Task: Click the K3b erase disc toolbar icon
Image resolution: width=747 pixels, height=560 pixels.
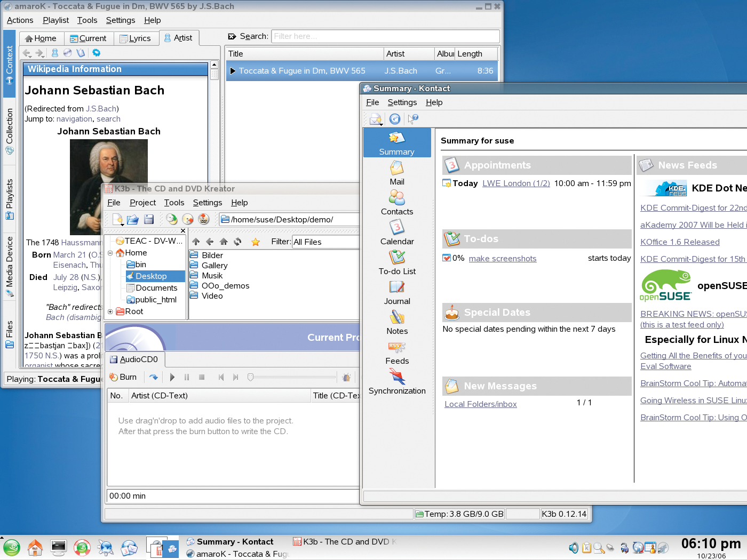Action: 188,219
